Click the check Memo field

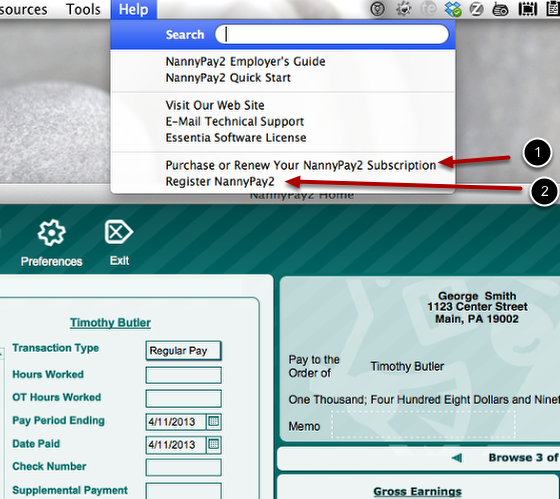point(424,424)
